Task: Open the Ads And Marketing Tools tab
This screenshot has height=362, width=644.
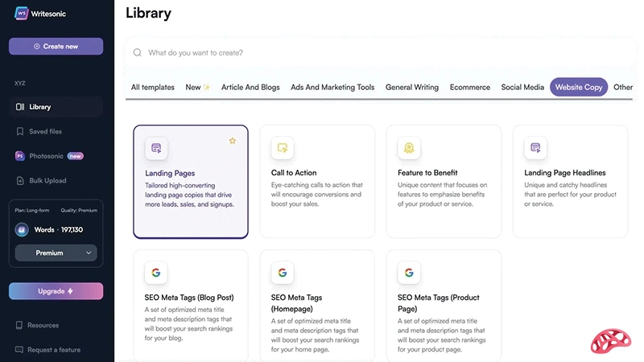Action: (x=332, y=88)
